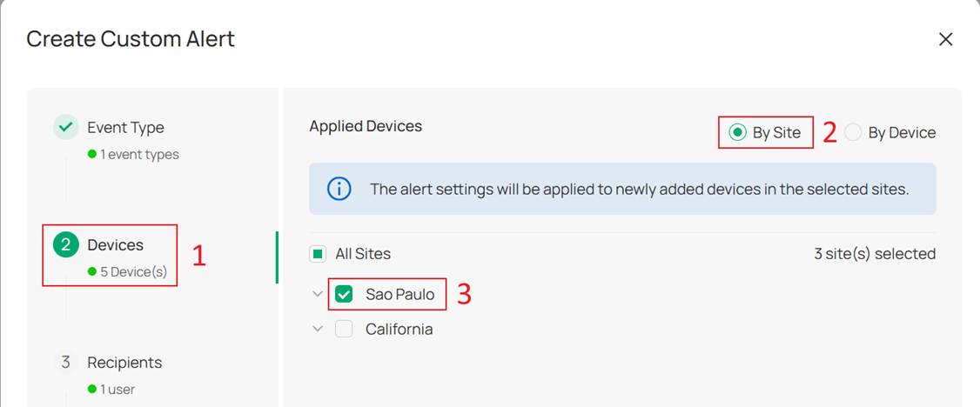This screenshot has width=980, height=407.
Task: Click green dot next to 1 user
Action: point(92,390)
